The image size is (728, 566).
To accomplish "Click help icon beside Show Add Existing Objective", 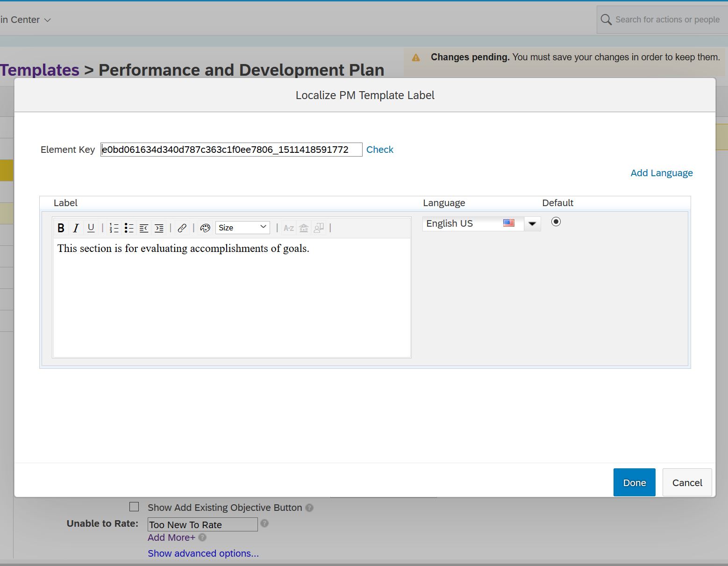I will [309, 508].
